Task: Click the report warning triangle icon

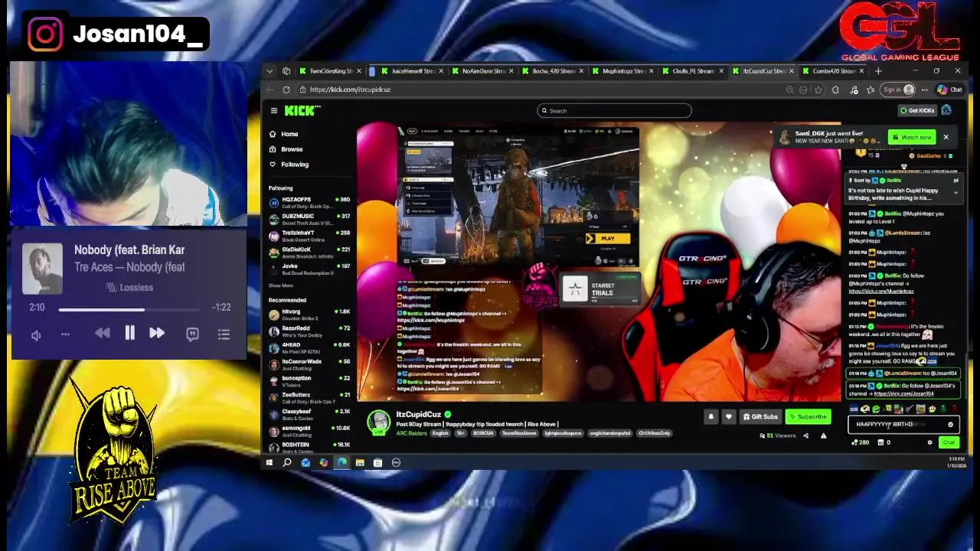Action: tap(823, 435)
